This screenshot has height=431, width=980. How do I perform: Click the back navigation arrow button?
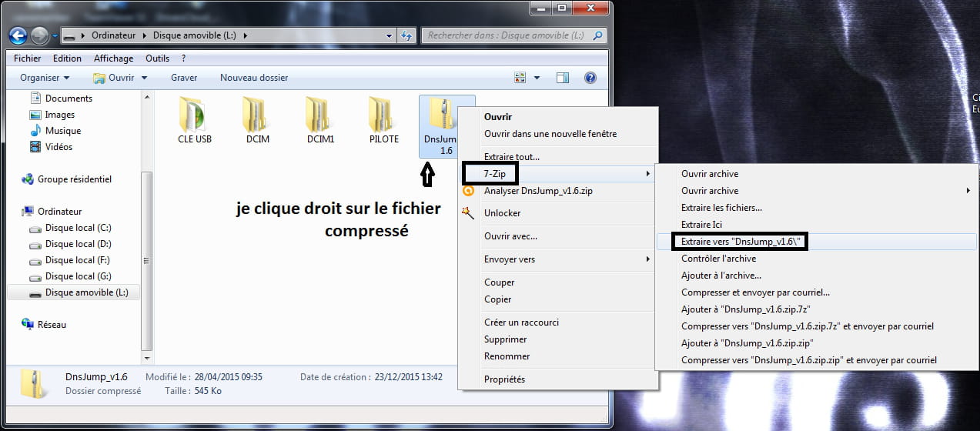pos(18,35)
